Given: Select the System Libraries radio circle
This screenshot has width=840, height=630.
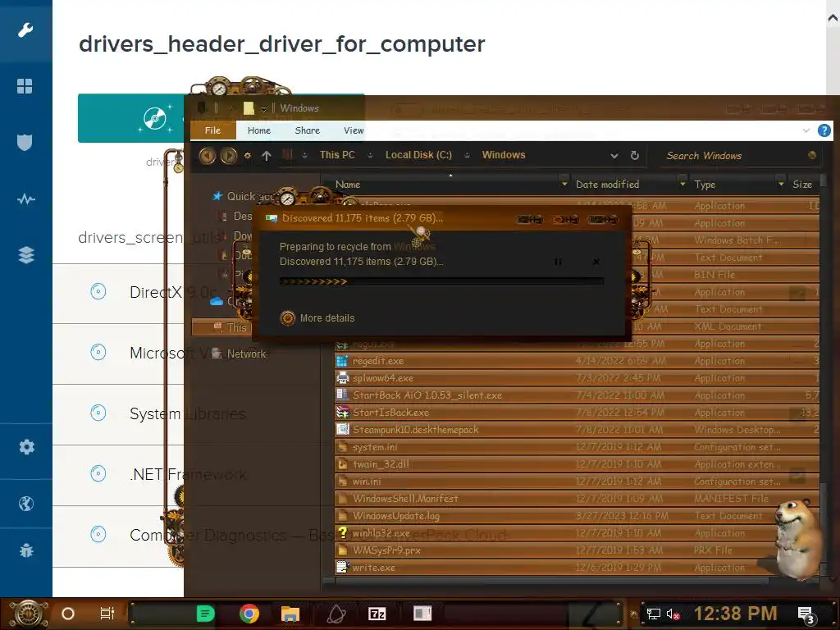Looking at the screenshot, I should (x=98, y=413).
